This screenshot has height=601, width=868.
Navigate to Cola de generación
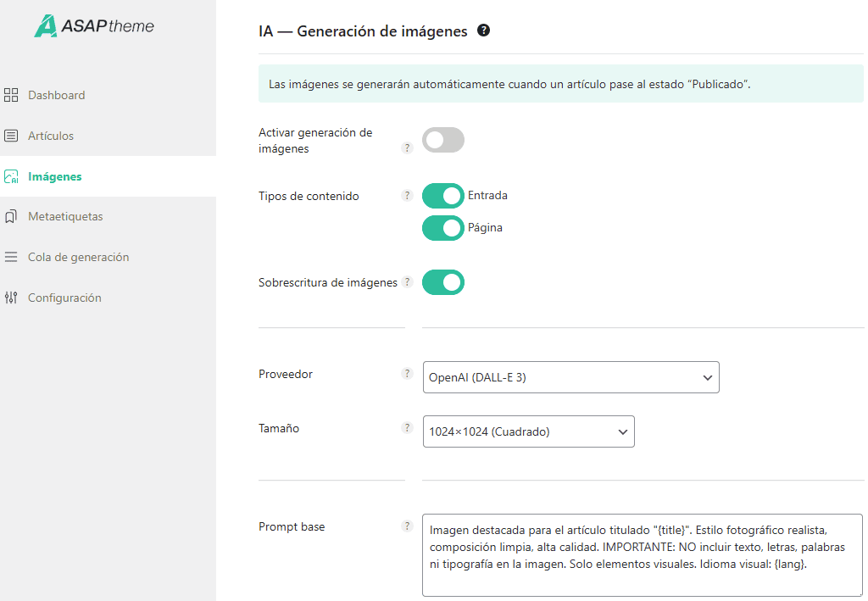coord(78,257)
